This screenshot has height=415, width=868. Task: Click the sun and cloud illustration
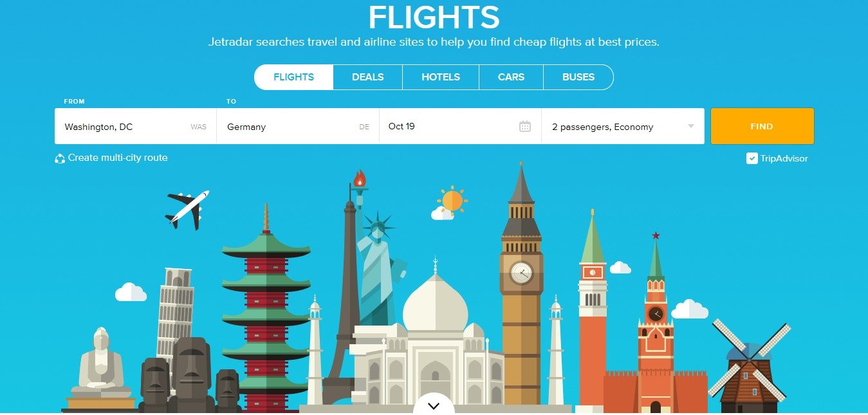[x=449, y=203]
